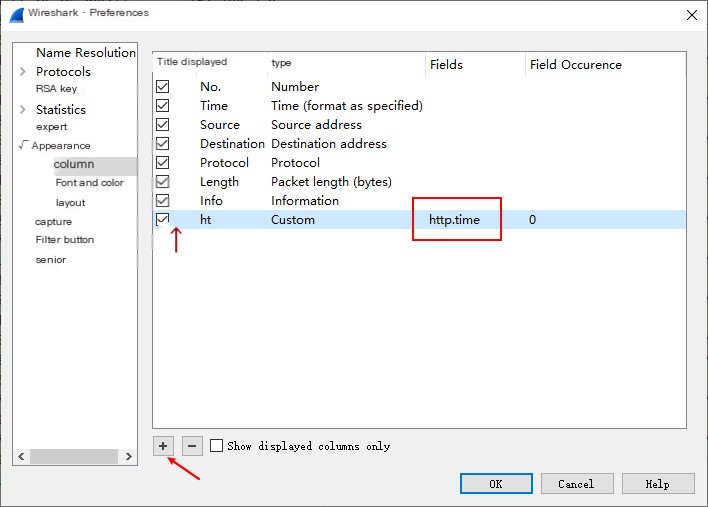Select the Protocol type cell
The height and width of the screenshot is (507, 708).
(295, 163)
